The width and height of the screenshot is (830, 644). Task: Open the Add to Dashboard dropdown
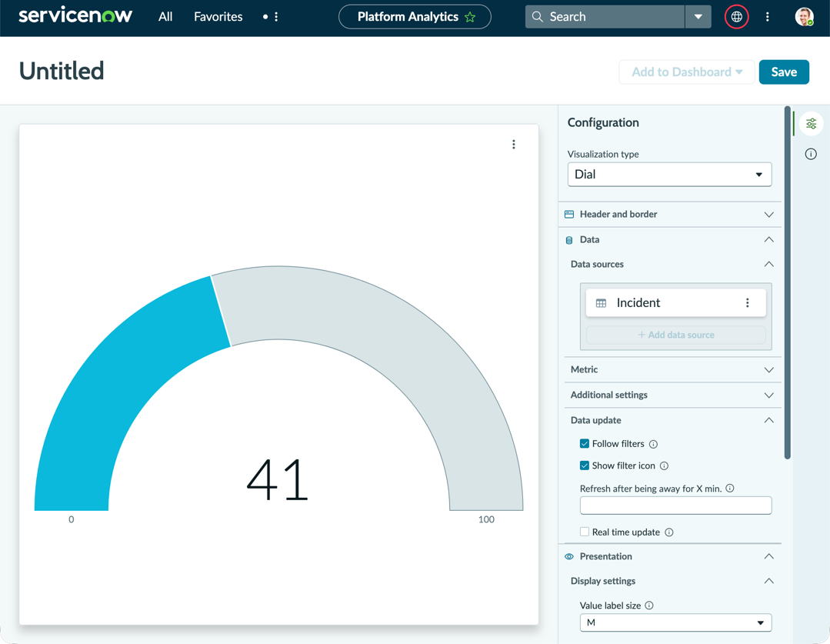tap(687, 72)
